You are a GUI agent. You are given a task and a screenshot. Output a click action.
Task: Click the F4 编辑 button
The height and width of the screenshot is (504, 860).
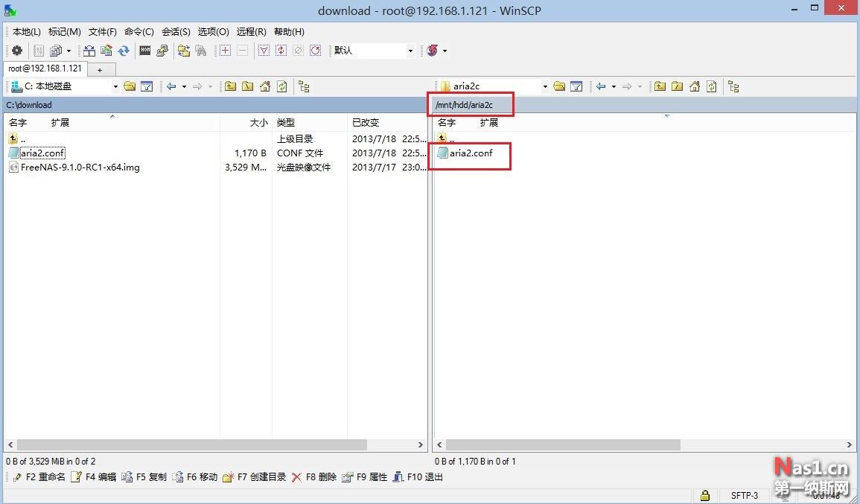click(93, 477)
